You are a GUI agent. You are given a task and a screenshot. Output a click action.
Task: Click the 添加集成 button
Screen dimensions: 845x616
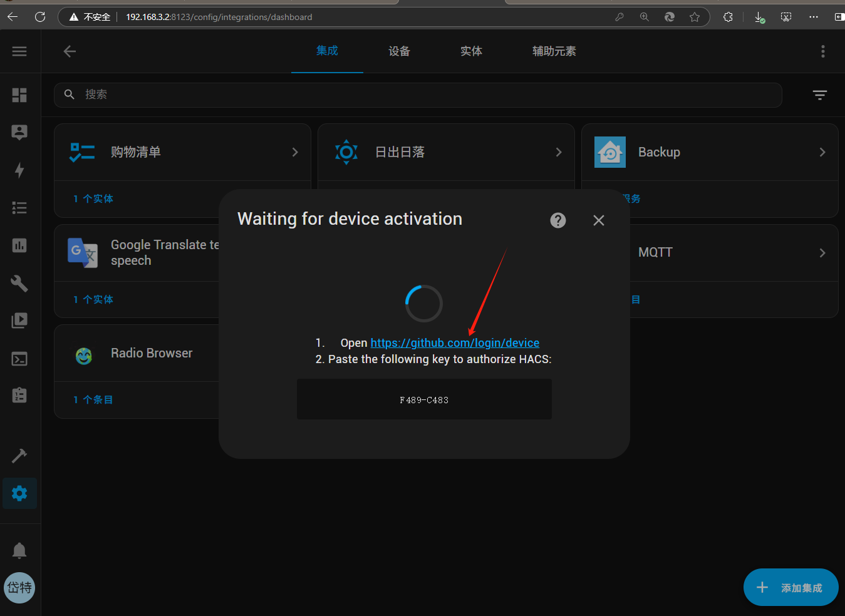click(791, 587)
